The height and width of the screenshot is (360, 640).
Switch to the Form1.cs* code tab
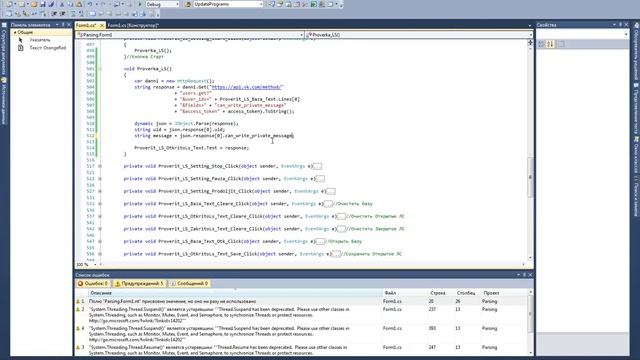[87, 25]
